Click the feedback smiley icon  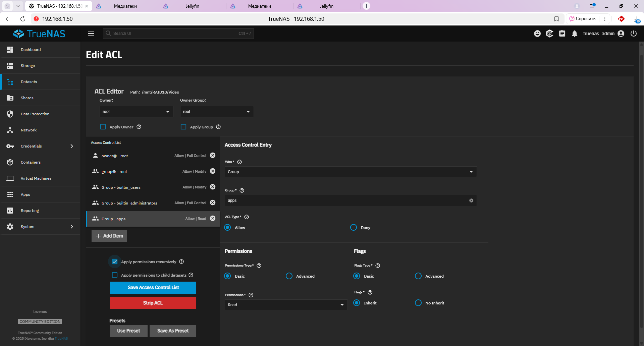coord(537,34)
